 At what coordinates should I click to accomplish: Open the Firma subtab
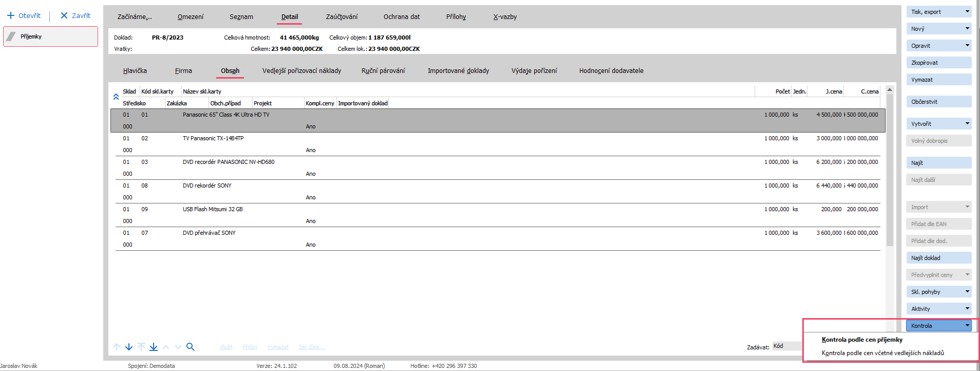click(183, 71)
